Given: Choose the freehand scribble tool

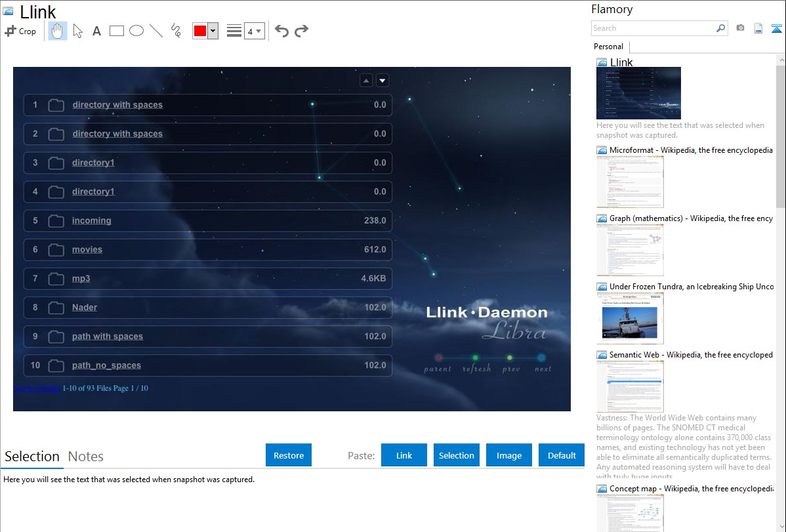Looking at the screenshot, I should pos(176,31).
